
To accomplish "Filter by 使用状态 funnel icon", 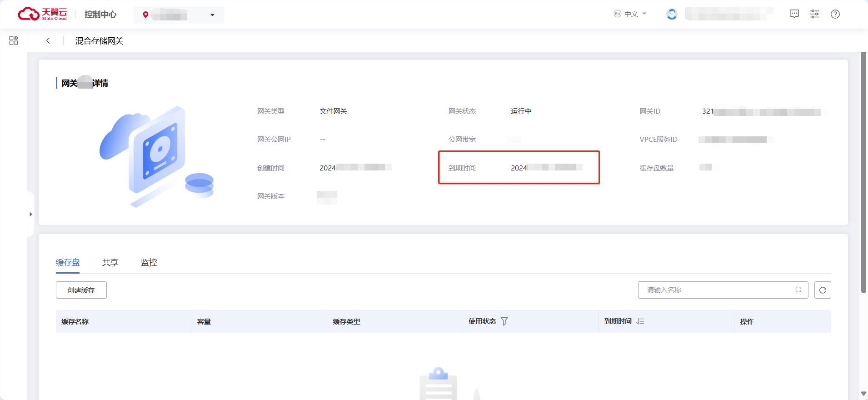I will point(504,321).
